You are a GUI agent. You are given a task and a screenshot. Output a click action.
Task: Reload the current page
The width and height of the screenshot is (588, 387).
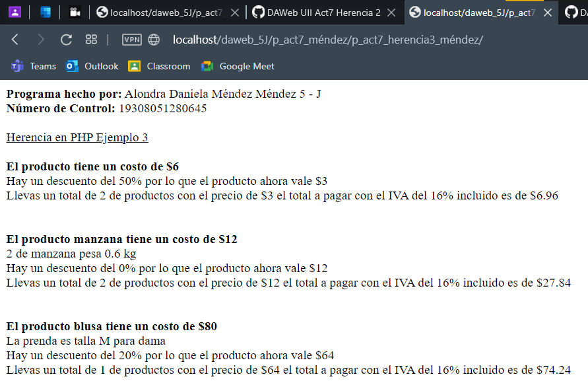(x=66, y=40)
